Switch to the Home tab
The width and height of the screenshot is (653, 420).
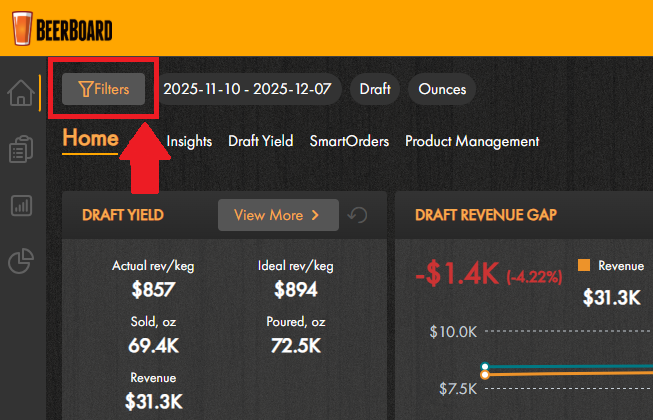[x=90, y=139]
